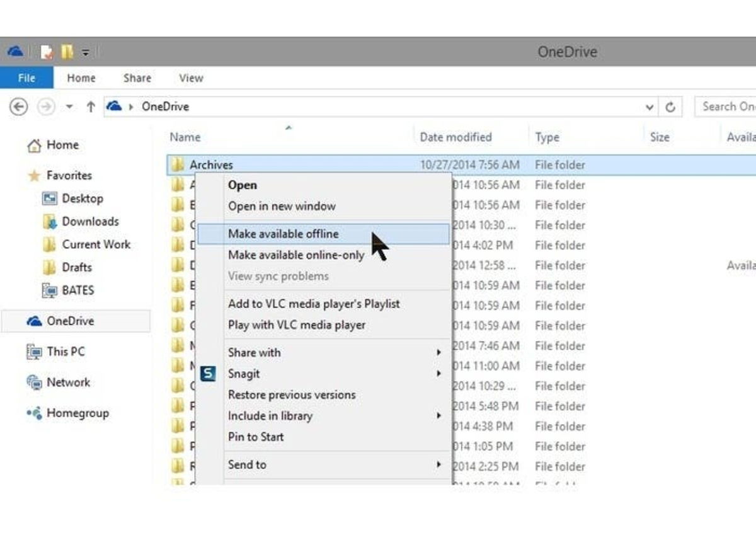756x540 pixels.
Task: Expand the Snagit submenu
Action: pos(324,374)
